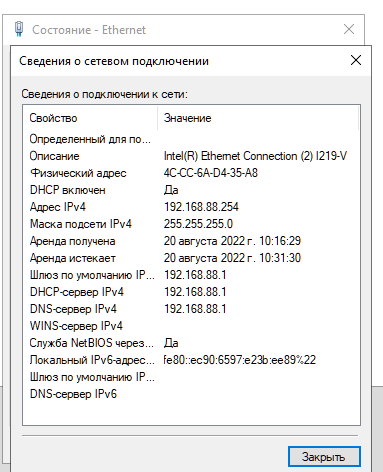Select the Аренда получена row

[191, 241]
